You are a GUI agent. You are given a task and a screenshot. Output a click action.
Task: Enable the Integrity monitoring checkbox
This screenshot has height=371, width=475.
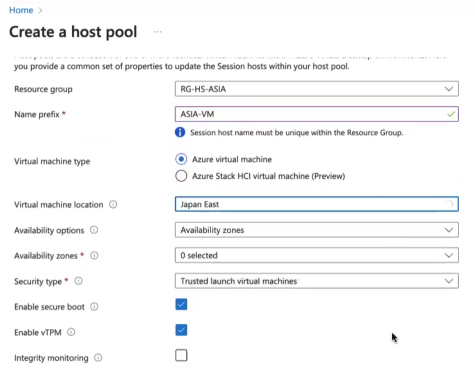(181, 355)
